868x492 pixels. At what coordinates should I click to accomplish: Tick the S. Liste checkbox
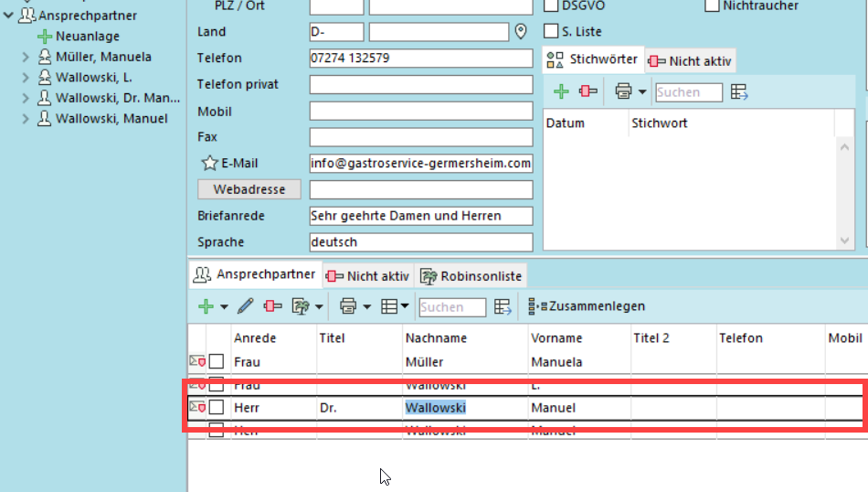pos(551,31)
